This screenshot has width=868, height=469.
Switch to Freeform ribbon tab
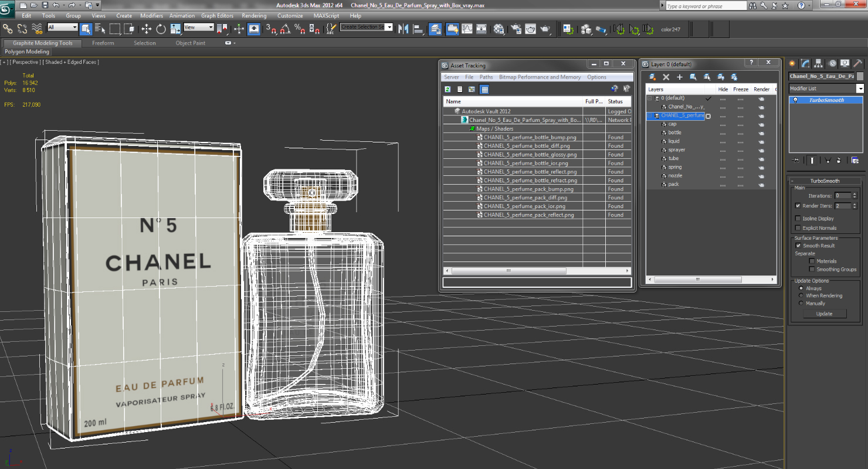[x=103, y=43]
